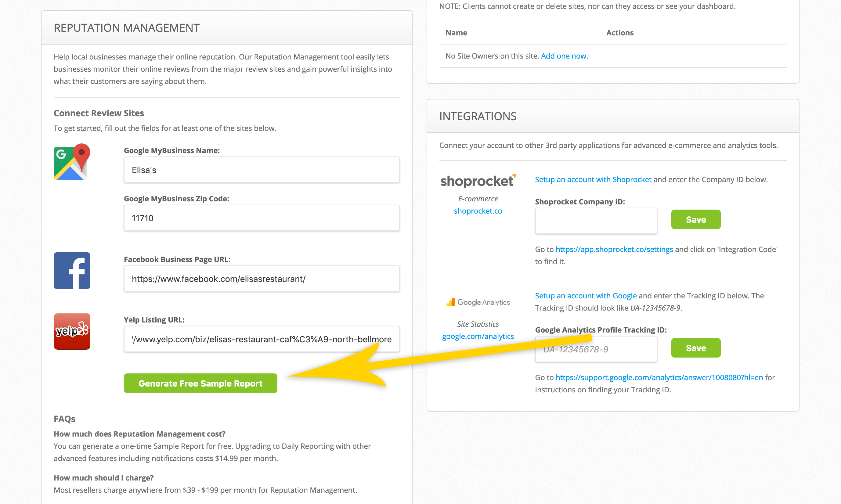
Task: Focus the Shoprocket Company ID input
Action: [x=596, y=221]
